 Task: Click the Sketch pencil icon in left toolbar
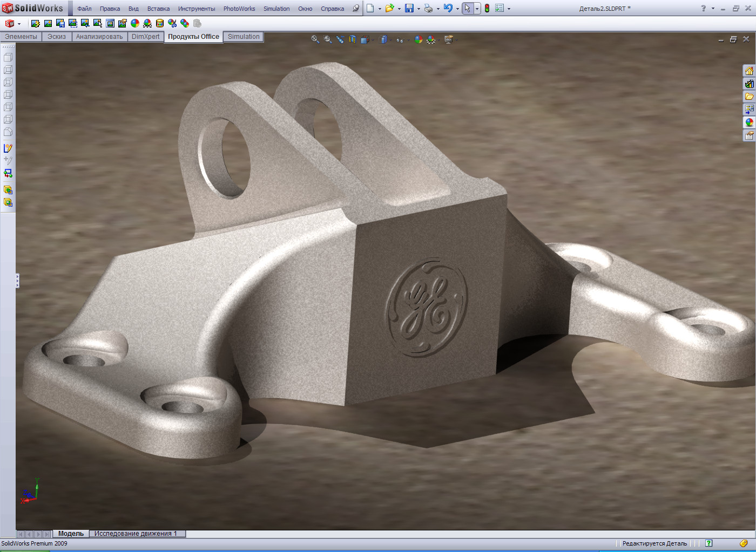coord(8,148)
